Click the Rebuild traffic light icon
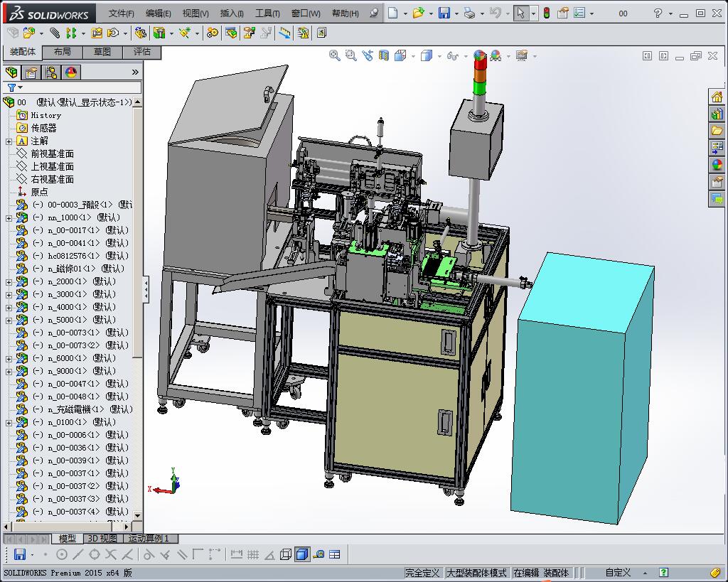 pos(547,13)
